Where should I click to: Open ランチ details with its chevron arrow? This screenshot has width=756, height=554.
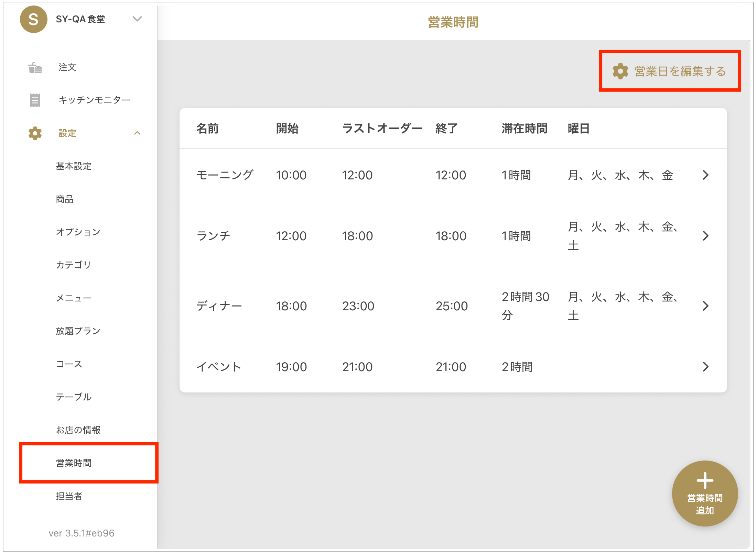pyautogui.click(x=705, y=236)
